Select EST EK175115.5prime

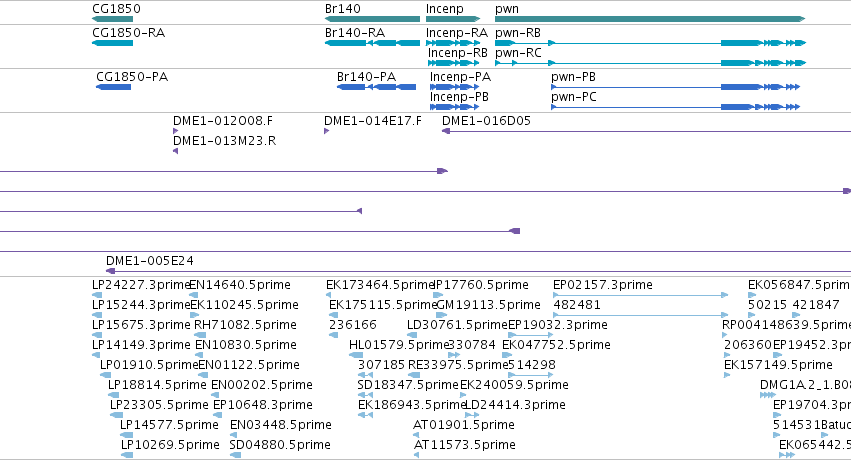pyautogui.click(x=383, y=305)
